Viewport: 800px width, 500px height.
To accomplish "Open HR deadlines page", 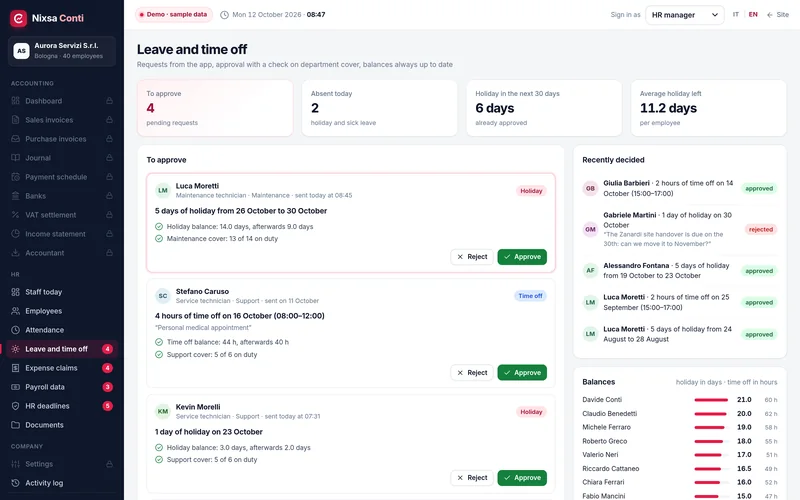I will pyautogui.click(x=62, y=406).
